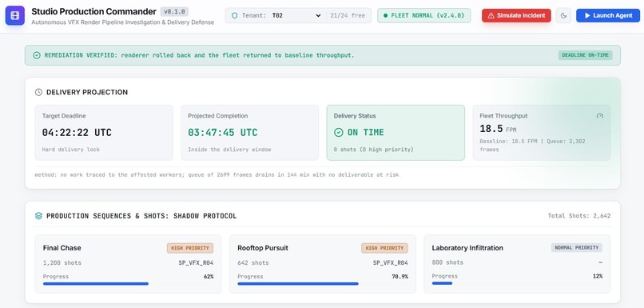Click the Final Chase progress bar

128,284
